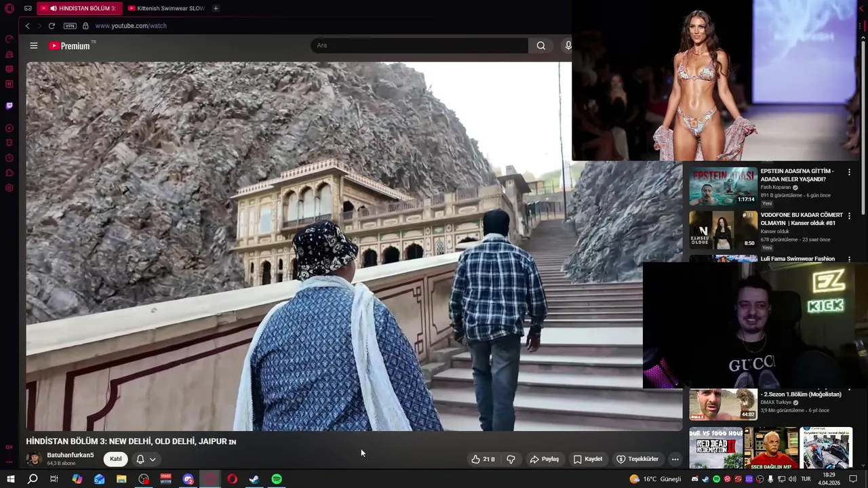Open Steam from the taskbar
868x488 pixels.
click(x=254, y=479)
